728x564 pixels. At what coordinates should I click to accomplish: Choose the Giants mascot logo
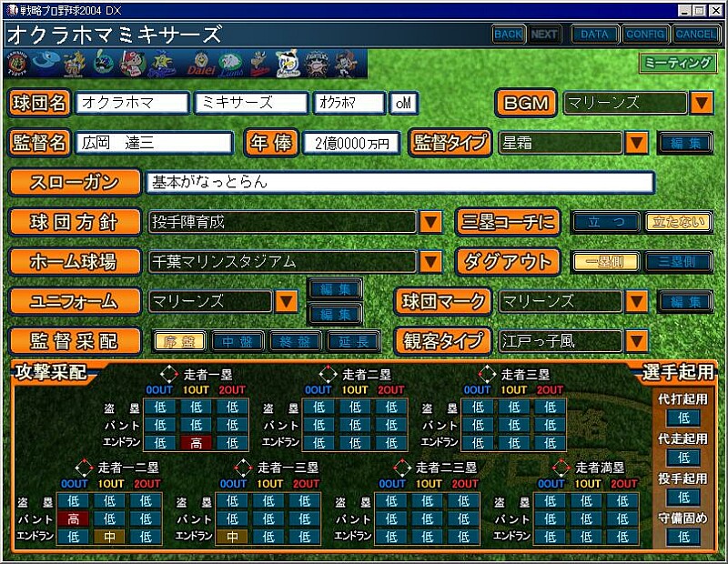(x=76, y=64)
